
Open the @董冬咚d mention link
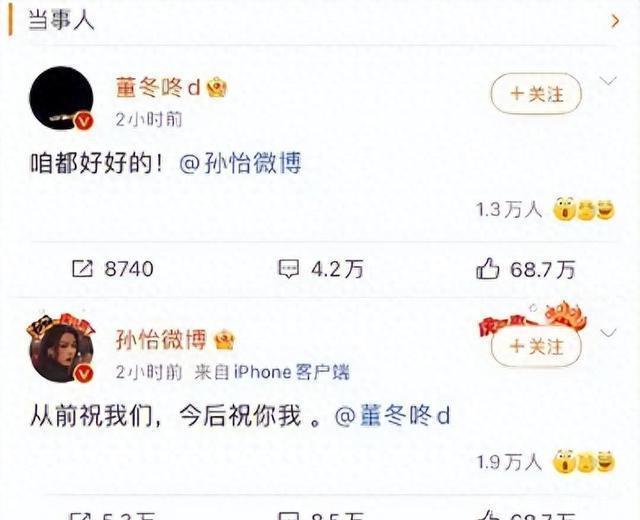click(x=392, y=416)
